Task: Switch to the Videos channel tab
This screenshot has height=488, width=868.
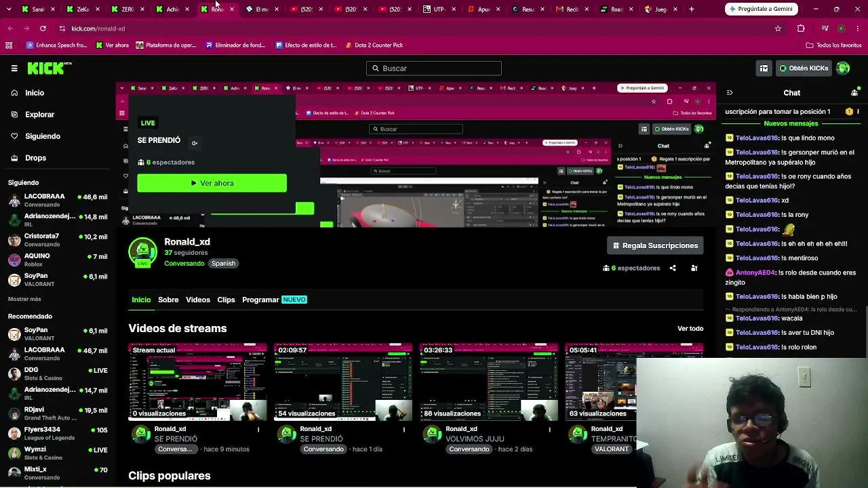Action: click(198, 300)
